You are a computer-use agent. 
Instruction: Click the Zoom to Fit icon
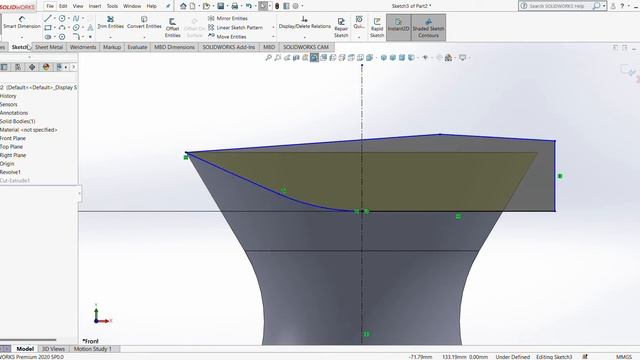click(x=269, y=58)
